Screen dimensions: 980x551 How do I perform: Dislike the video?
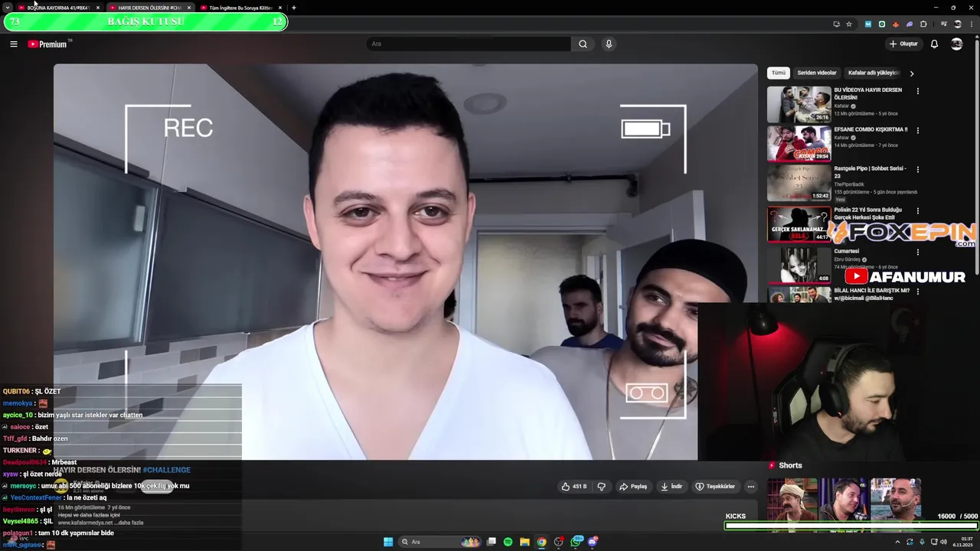tap(602, 487)
